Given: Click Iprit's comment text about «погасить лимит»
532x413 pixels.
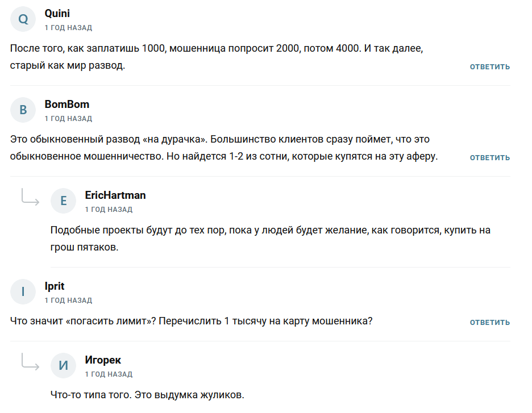Looking at the screenshot, I should pos(192,321).
